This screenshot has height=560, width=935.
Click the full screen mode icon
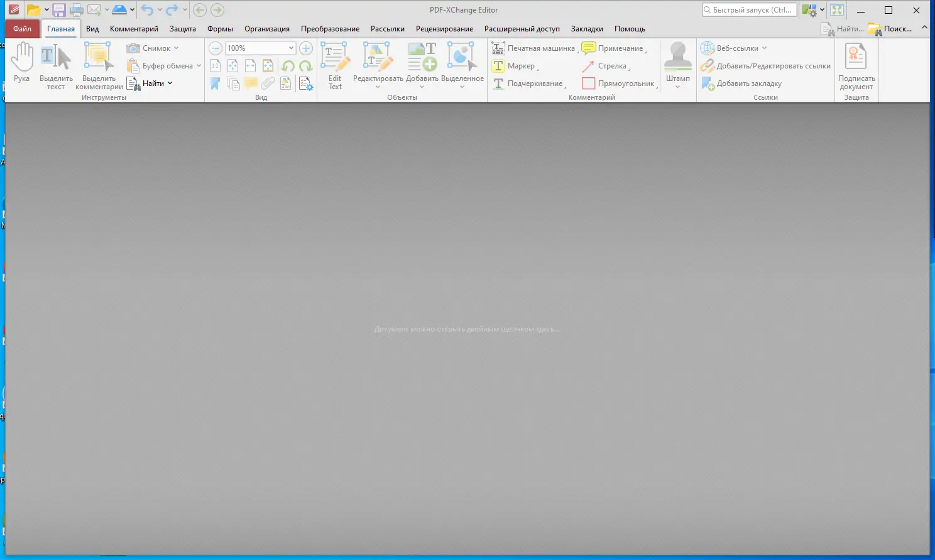click(837, 10)
